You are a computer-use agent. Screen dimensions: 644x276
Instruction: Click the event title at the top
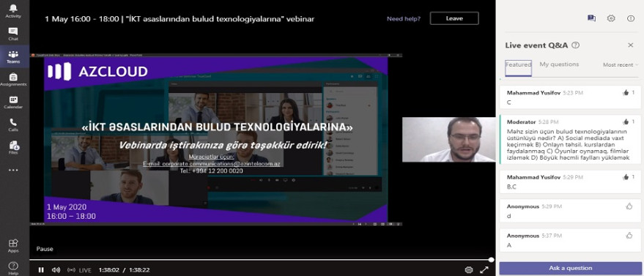click(x=179, y=19)
